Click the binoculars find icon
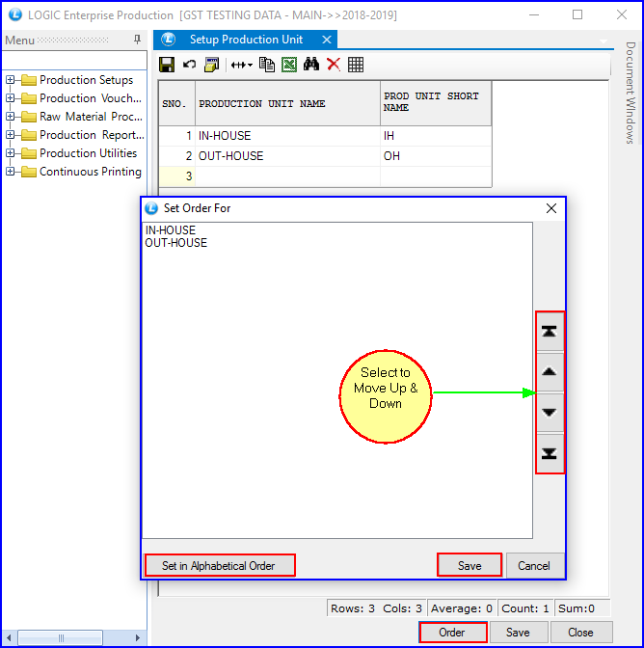Viewport: 644px width, 648px height. coord(311,64)
